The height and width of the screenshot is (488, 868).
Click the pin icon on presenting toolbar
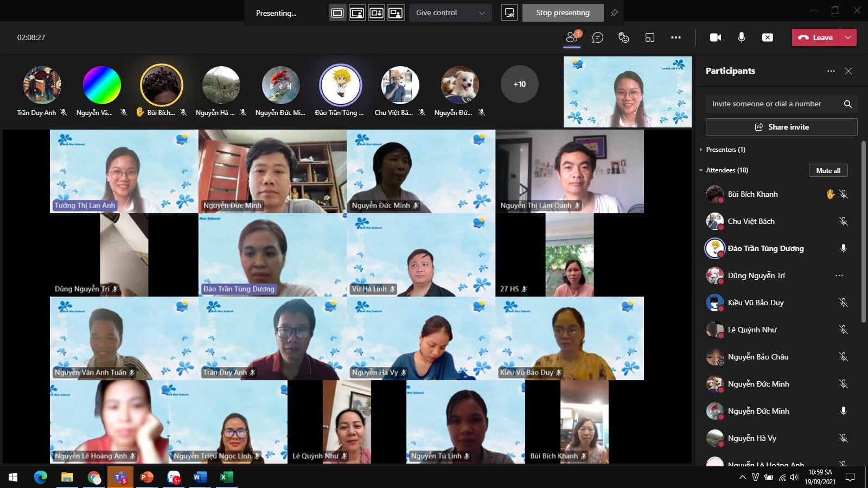coord(614,12)
